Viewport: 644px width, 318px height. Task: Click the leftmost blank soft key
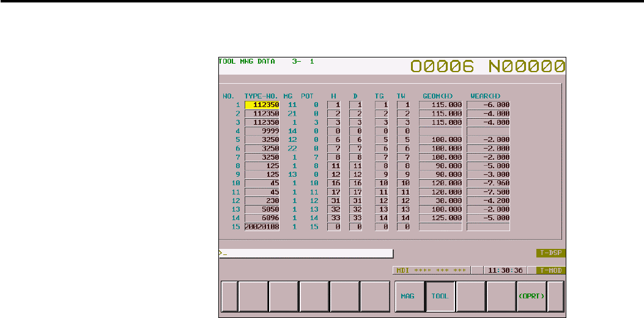229,296
